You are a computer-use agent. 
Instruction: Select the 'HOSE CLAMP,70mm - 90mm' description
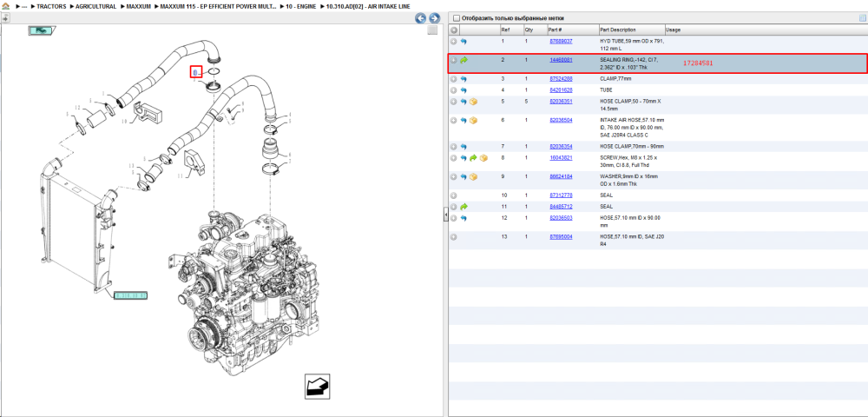pyautogui.click(x=632, y=147)
